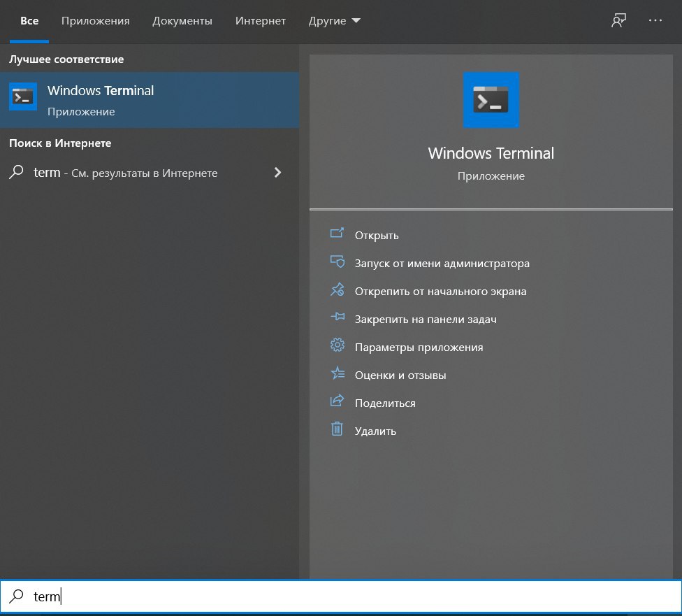Switch to the Приложения tab
Image resolution: width=682 pixels, height=616 pixels.
coord(95,21)
